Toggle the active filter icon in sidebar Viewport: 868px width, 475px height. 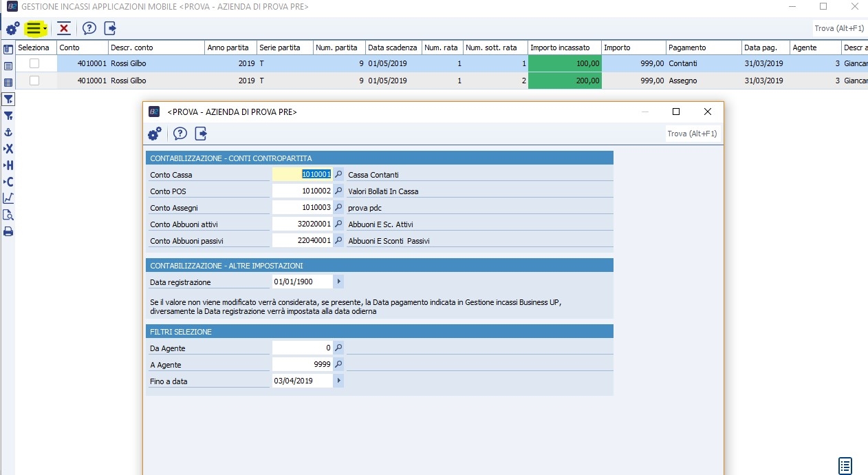tap(8, 100)
